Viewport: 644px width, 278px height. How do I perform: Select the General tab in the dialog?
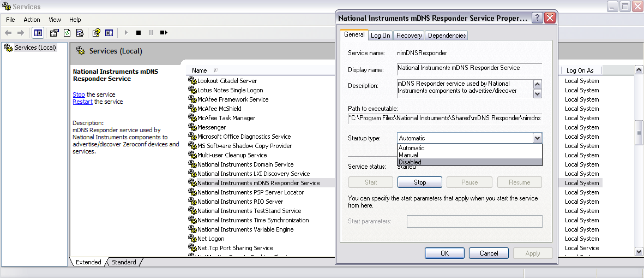pos(354,34)
